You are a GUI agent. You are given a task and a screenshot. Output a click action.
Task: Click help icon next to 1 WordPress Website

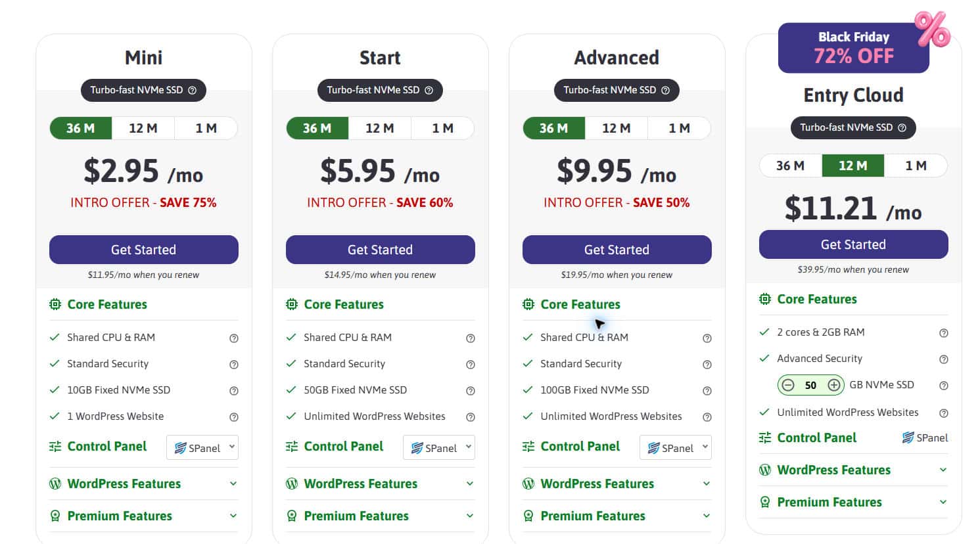(233, 417)
